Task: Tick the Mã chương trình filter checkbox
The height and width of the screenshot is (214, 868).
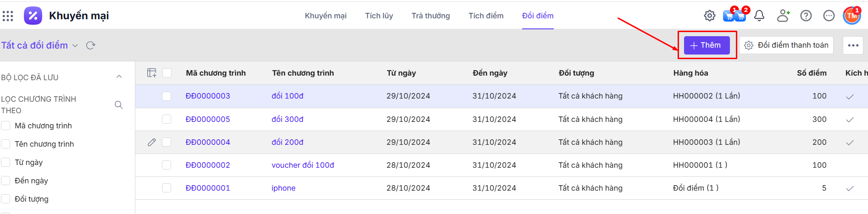Action: (6, 126)
